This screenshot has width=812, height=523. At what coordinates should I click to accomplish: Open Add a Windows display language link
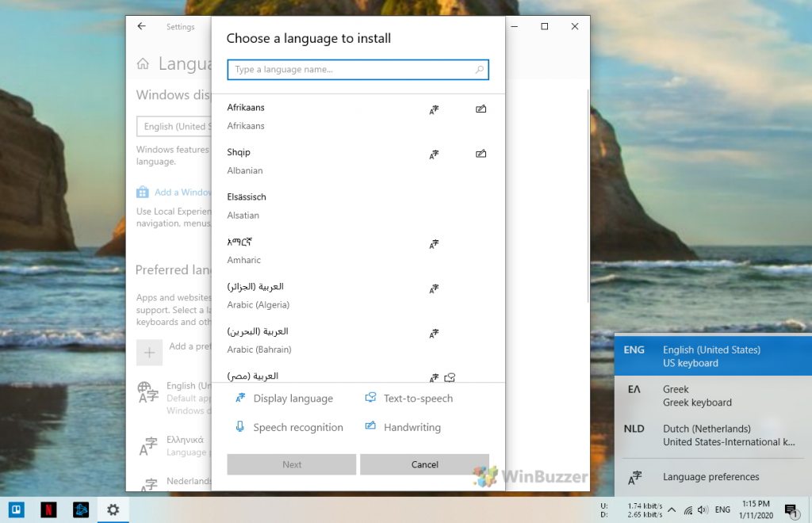pos(181,192)
